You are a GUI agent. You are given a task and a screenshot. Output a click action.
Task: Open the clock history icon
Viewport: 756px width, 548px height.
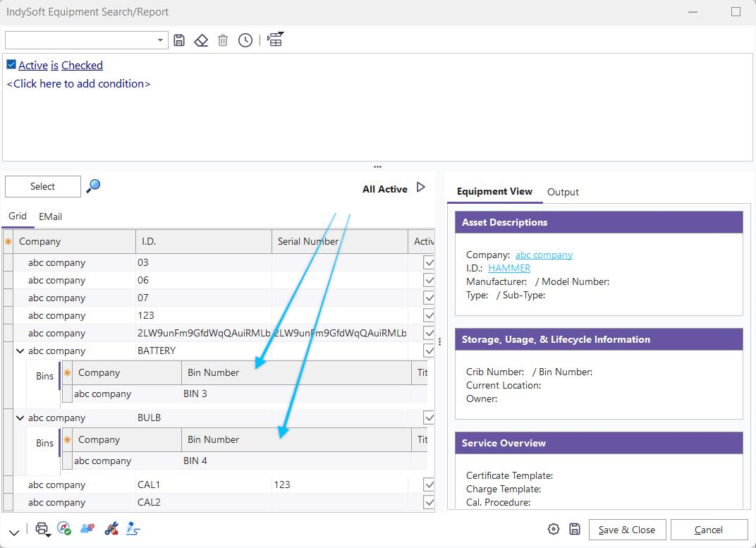pos(245,40)
